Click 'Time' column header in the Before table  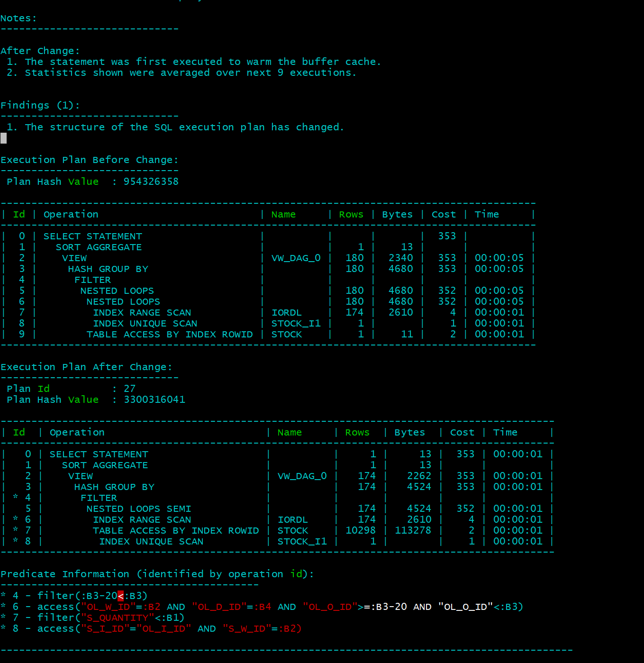pyautogui.click(x=487, y=215)
